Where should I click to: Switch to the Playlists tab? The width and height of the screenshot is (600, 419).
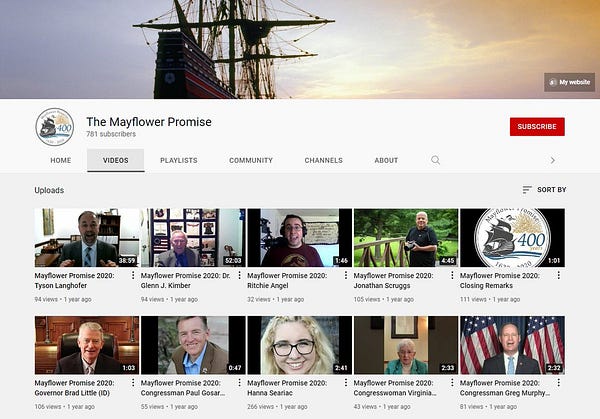[179, 160]
